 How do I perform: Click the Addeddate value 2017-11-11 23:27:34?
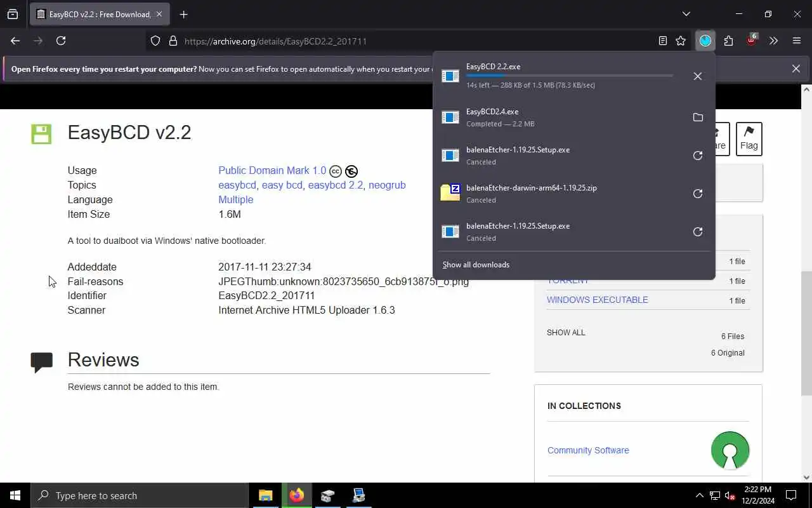click(265, 267)
